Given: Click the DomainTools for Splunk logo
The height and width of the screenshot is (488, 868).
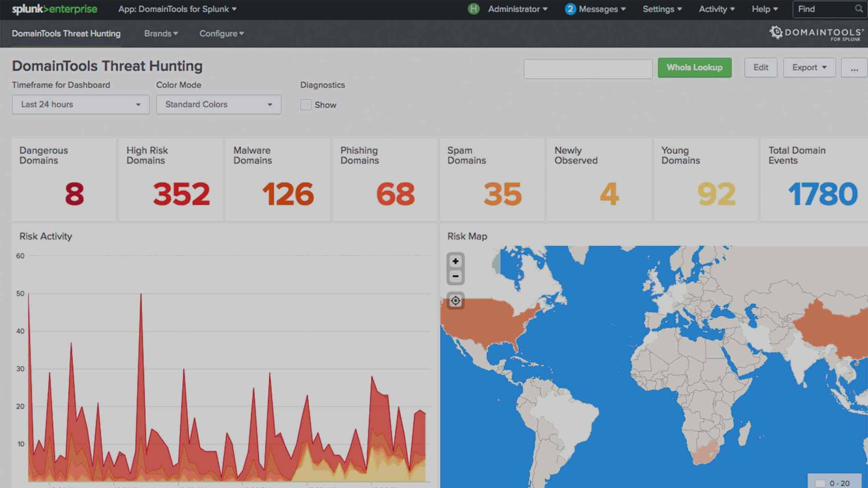Looking at the screenshot, I should (816, 34).
